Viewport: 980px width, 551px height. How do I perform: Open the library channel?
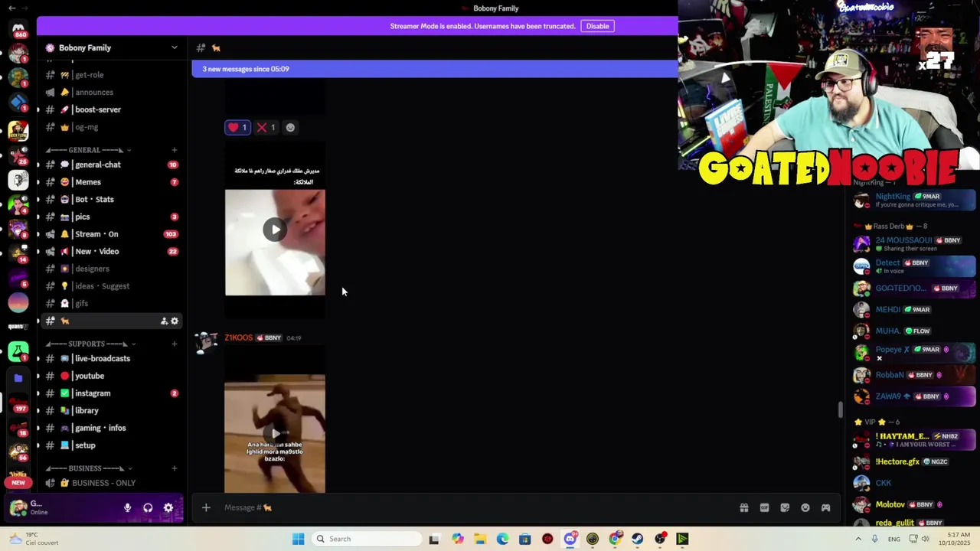pyautogui.click(x=112, y=410)
